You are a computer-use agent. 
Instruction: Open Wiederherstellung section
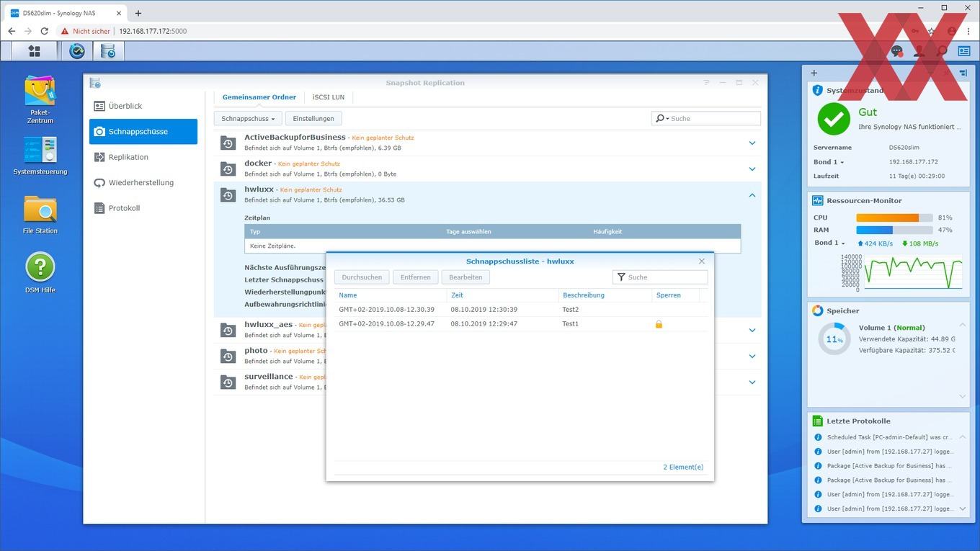point(143,182)
